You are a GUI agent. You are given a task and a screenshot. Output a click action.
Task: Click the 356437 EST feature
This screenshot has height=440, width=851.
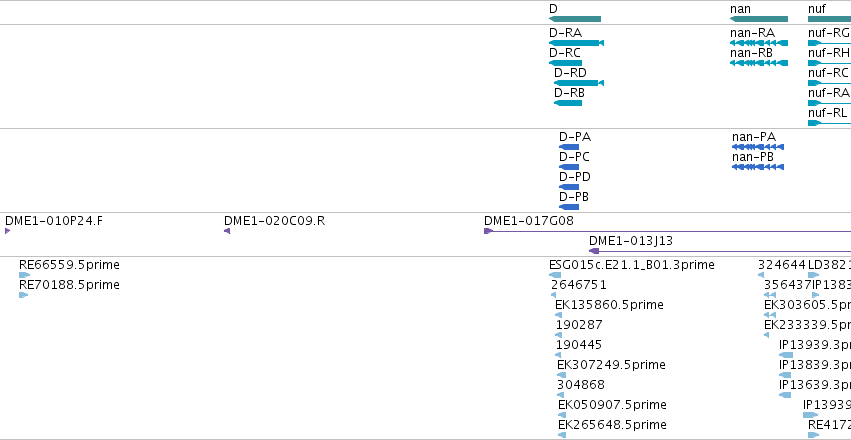click(770, 295)
